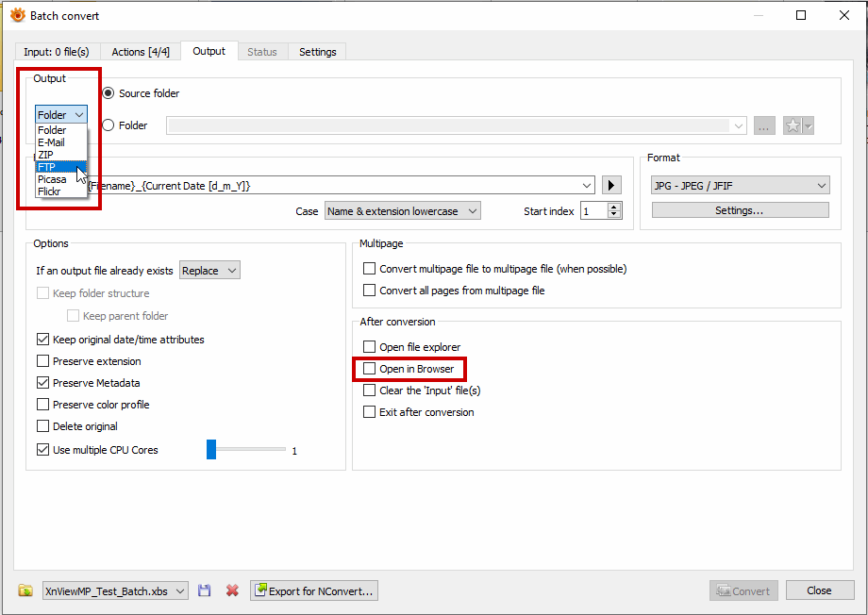Tick the Delete original checkbox

coord(43,426)
